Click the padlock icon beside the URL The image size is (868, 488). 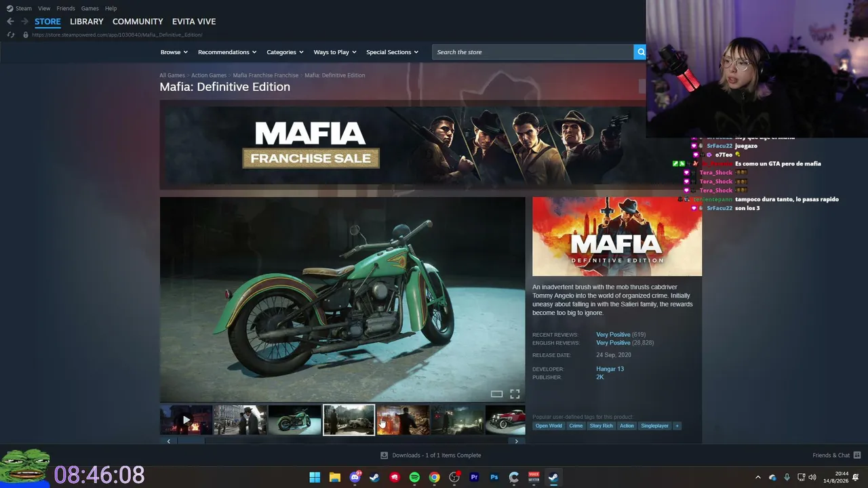(x=26, y=35)
